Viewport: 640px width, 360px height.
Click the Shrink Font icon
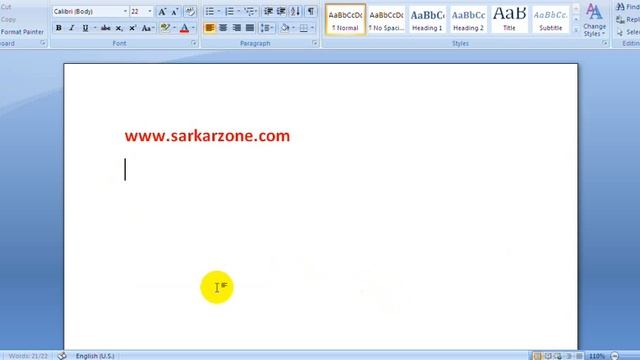[175, 11]
